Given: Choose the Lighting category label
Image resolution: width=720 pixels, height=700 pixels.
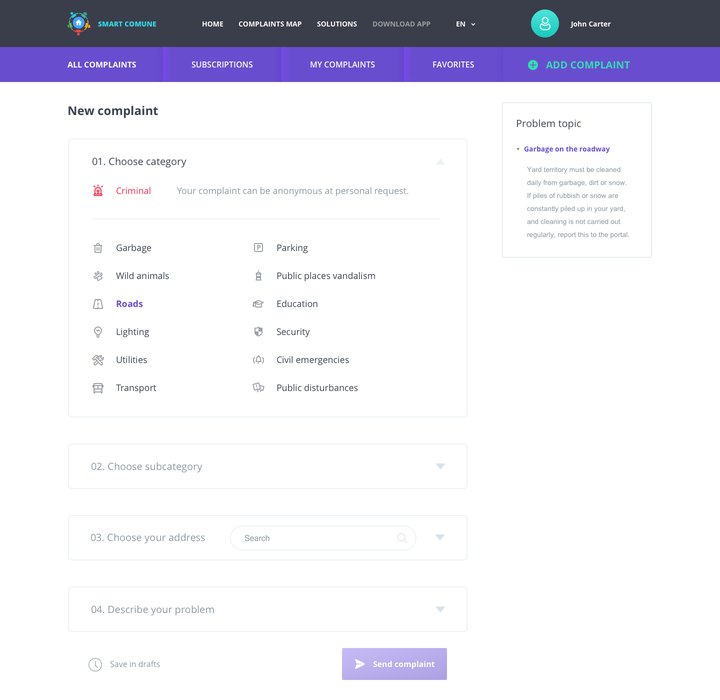Looking at the screenshot, I should [x=132, y=332].
